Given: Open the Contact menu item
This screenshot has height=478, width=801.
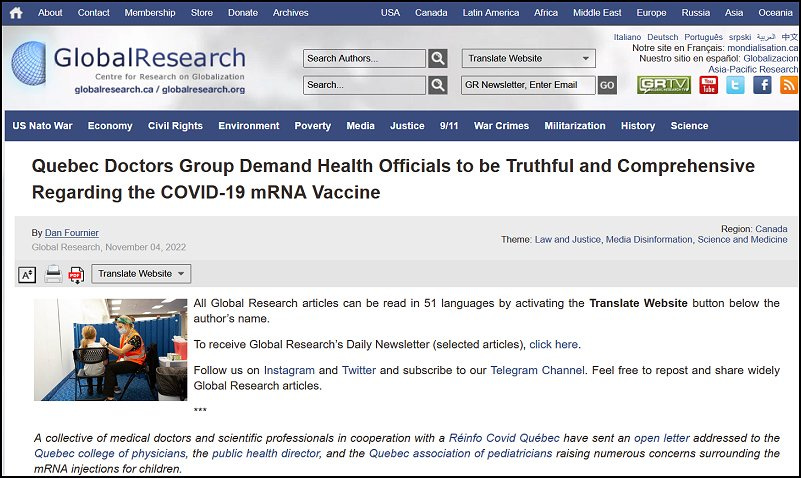Looking at the screenshot, I should click(93, 13).
